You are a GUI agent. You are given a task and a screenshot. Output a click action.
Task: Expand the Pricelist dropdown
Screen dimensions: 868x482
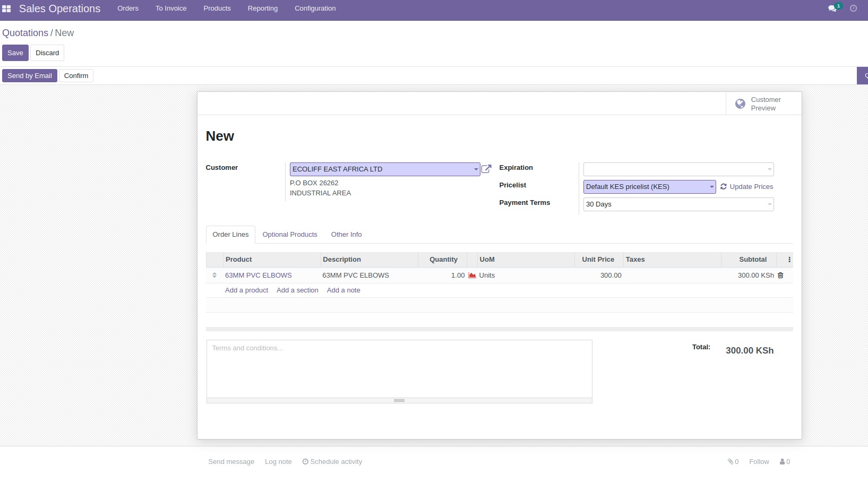click(711, 187)
